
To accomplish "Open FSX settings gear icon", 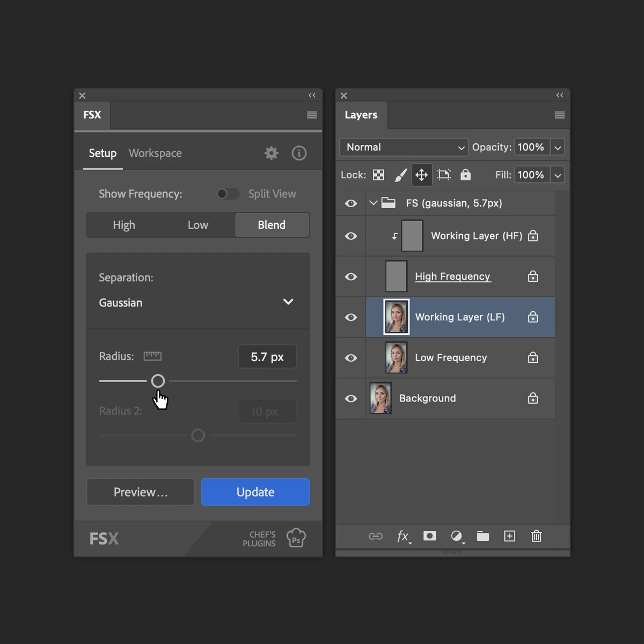I will 272,153.
